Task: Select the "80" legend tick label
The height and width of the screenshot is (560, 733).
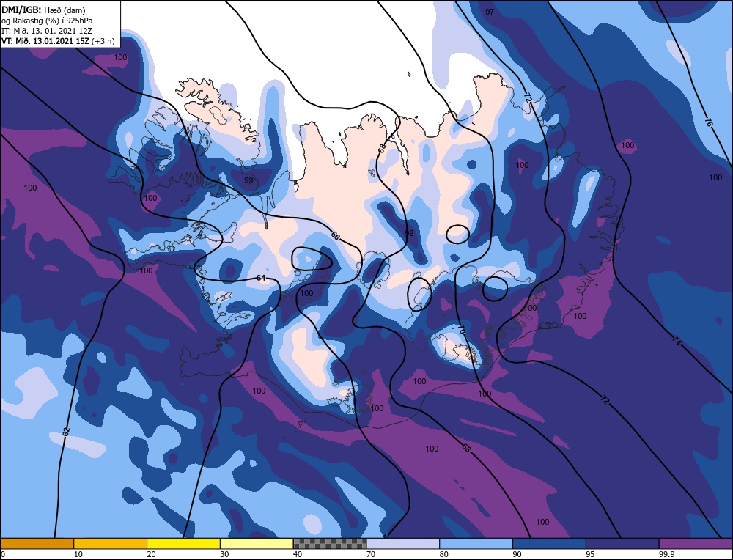Action: (x=444, y=554)
